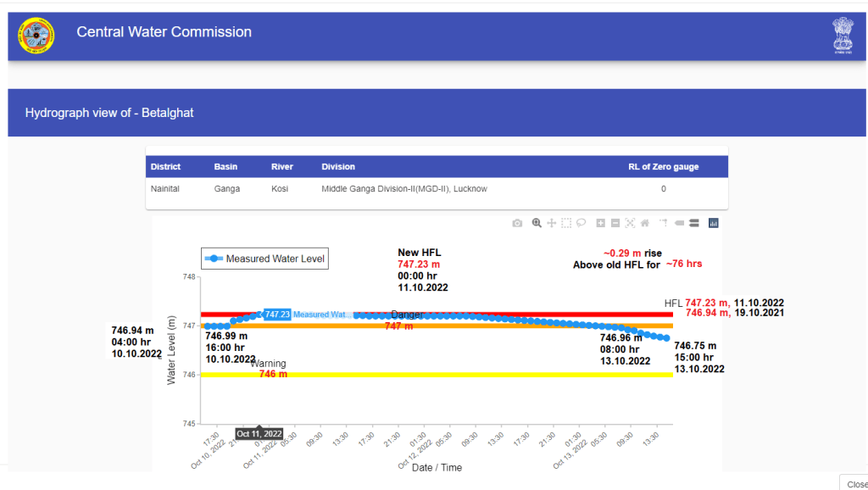
Task: Toggle spike lines on chart
Action: pos(663,223)
